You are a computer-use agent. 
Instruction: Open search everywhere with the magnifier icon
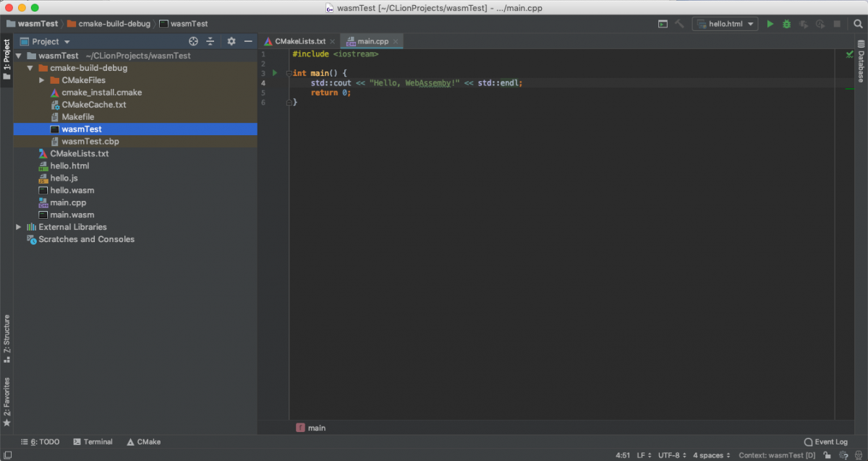point(858,23)
